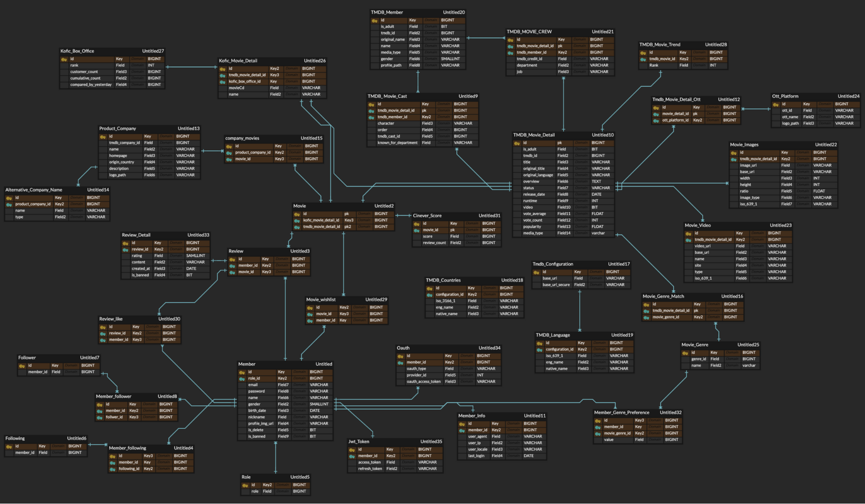865x504 pixels.
Task: Click the origin_country column in Product_Company
Action: [x=121, y=162]
